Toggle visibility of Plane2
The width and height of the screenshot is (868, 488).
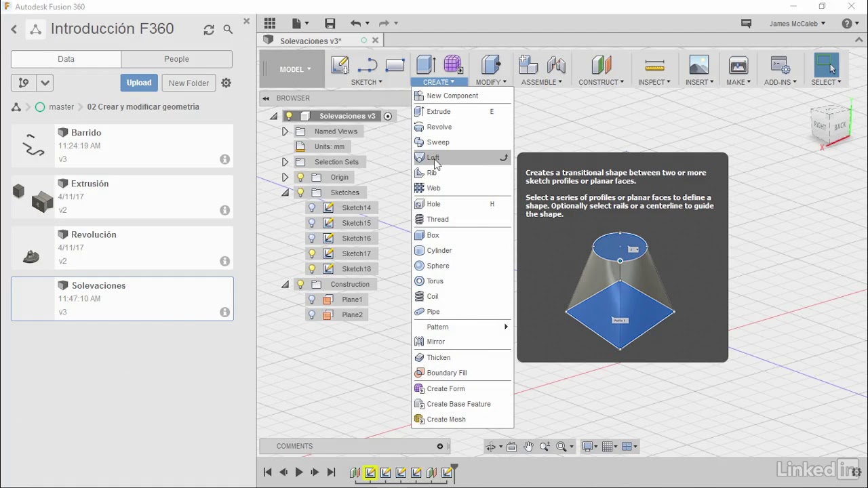pyautogui.click(x=312, y=315)
